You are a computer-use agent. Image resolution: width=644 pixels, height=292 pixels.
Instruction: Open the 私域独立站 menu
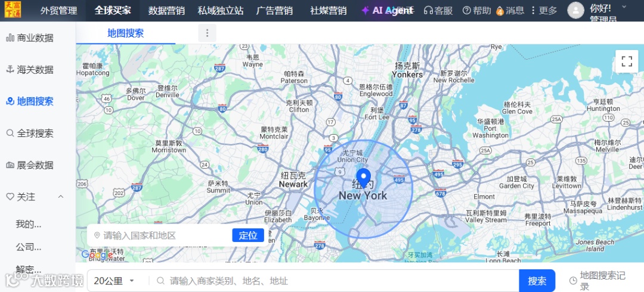pyautogui.click(x=221, y=11)
